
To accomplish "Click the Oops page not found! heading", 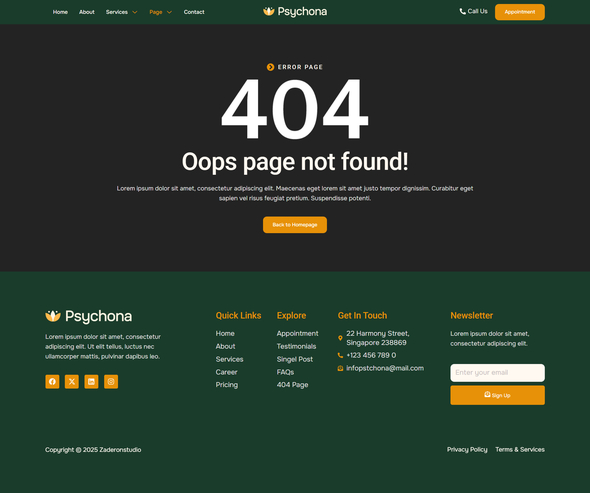I will [295, 162].
